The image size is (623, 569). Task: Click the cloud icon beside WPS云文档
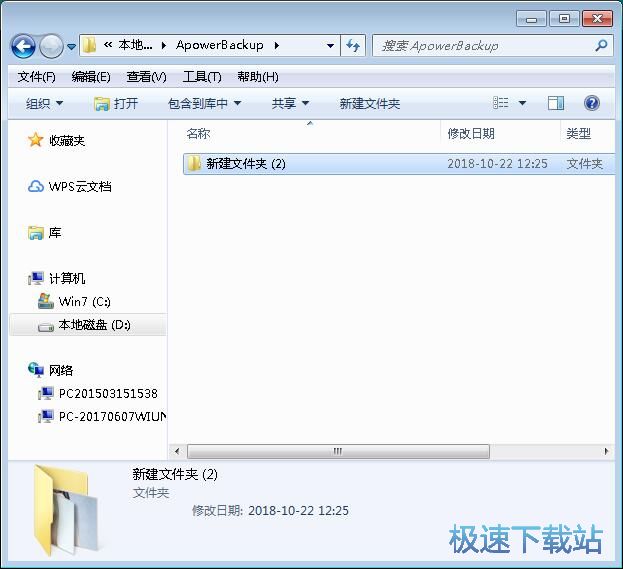tap(36, 186)
